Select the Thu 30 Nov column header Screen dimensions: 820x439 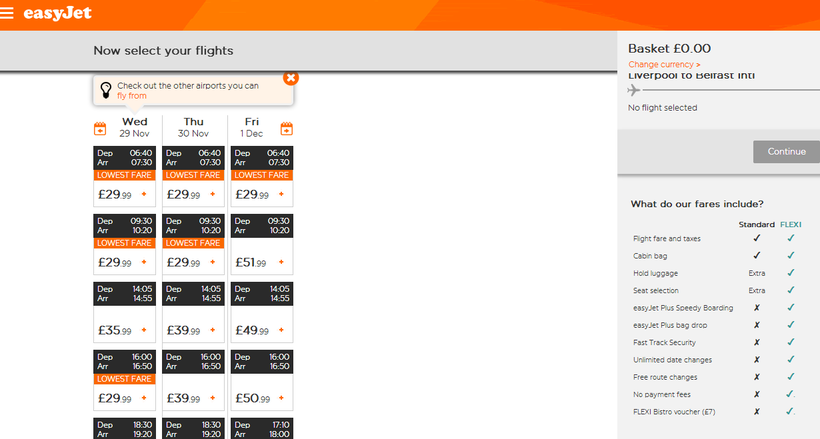(x=193, y=127)
